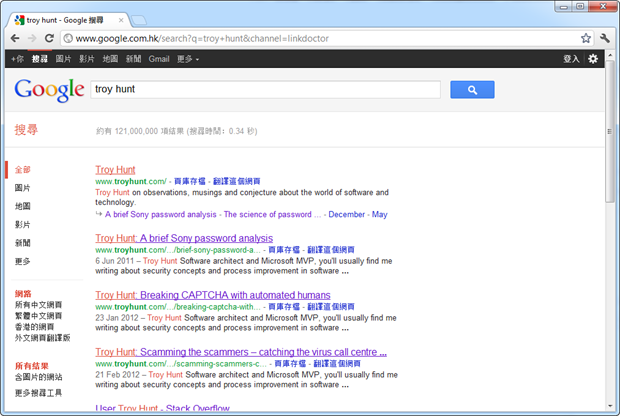Click the scrollbar down arrow
This screenshot has width=620, height=416.
pos(609,406)
